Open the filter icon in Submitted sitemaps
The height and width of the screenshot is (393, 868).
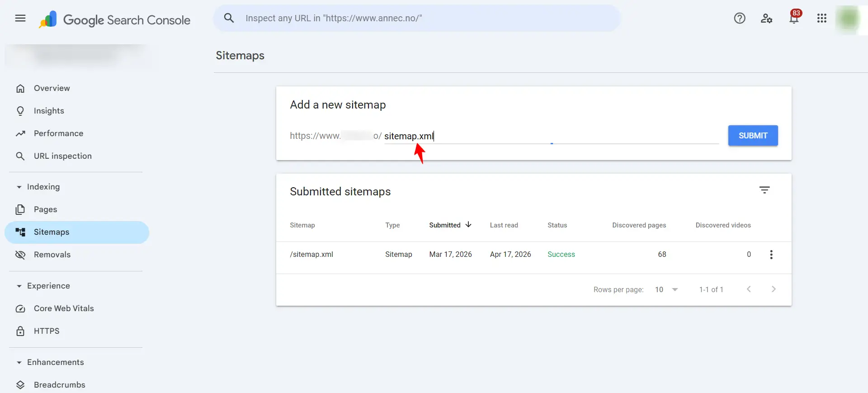pos(764,190)
